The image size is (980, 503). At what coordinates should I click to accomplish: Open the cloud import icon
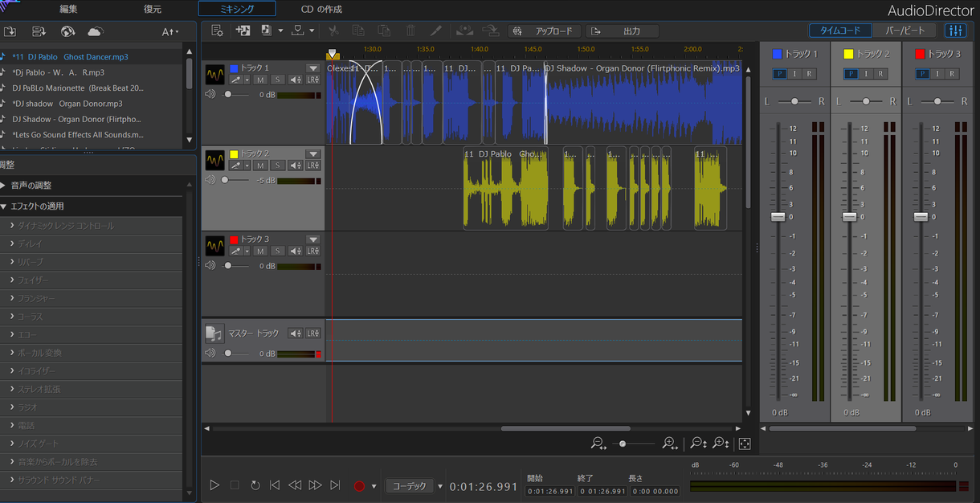point(96,31)
